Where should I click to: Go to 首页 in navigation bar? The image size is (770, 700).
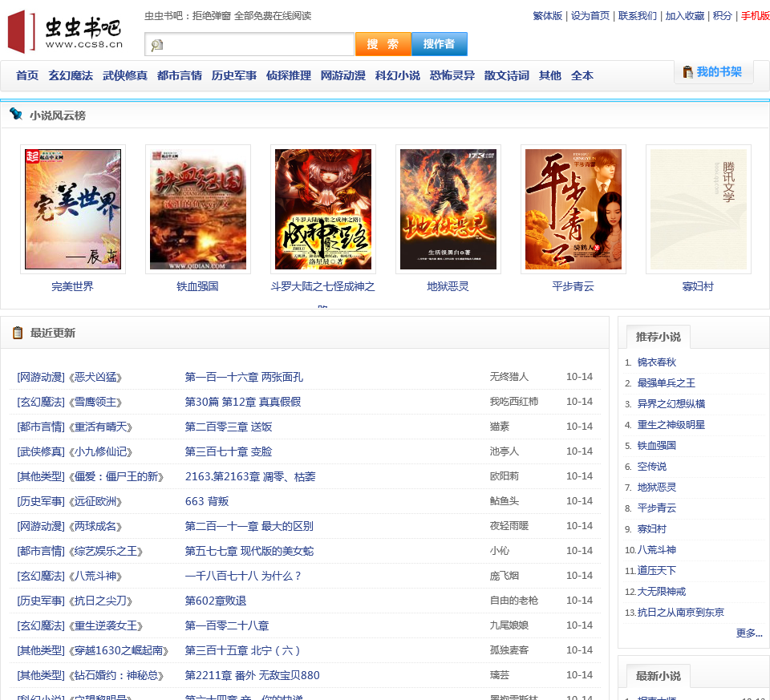tap(27, 75)
